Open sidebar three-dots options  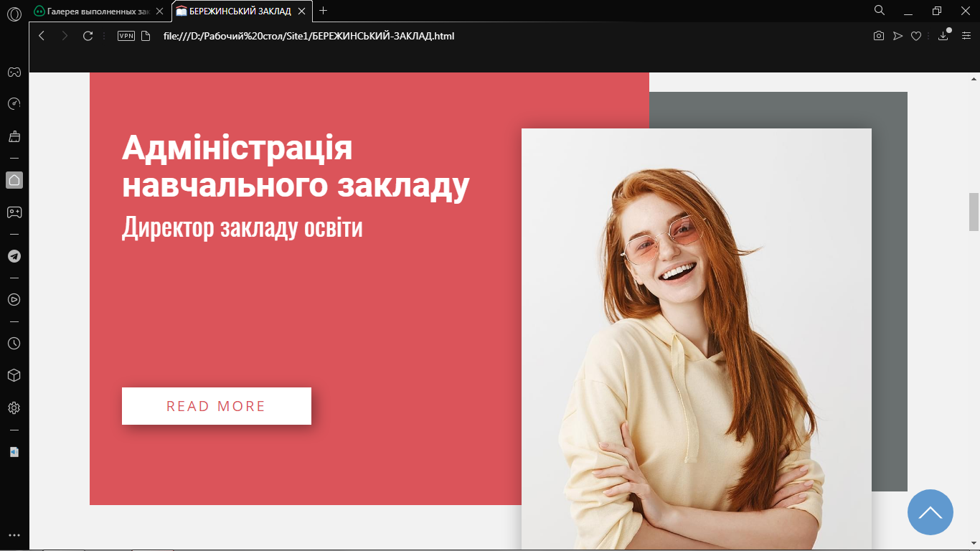coord(14,535)
